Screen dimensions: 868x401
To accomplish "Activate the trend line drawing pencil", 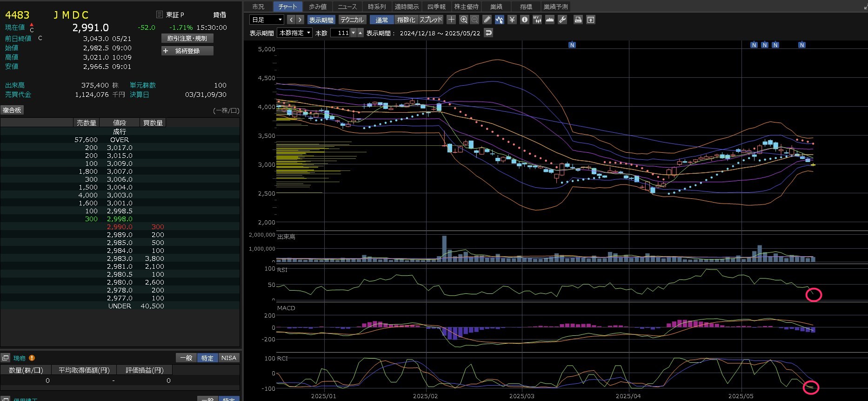I will (x=487, y=20).
